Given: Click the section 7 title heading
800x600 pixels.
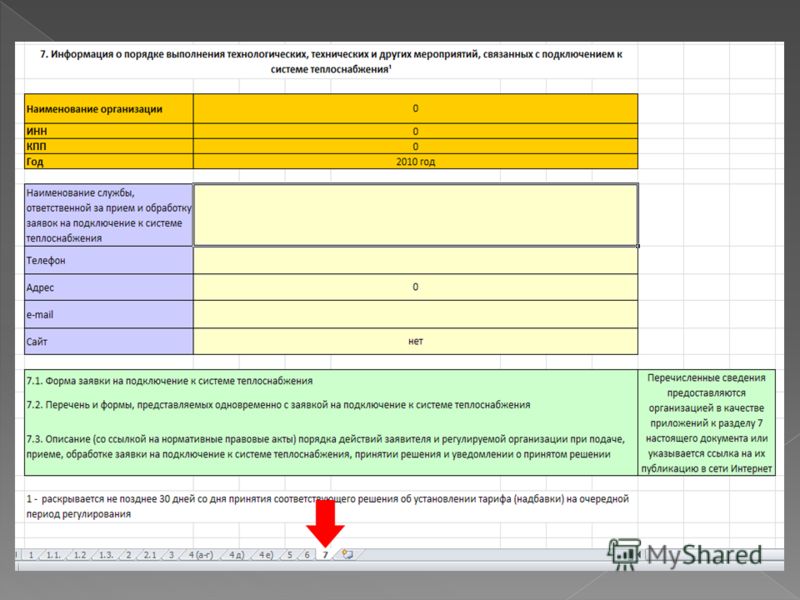Looking at the screenshot, I should pyautogui.click(x=331, y=61).
